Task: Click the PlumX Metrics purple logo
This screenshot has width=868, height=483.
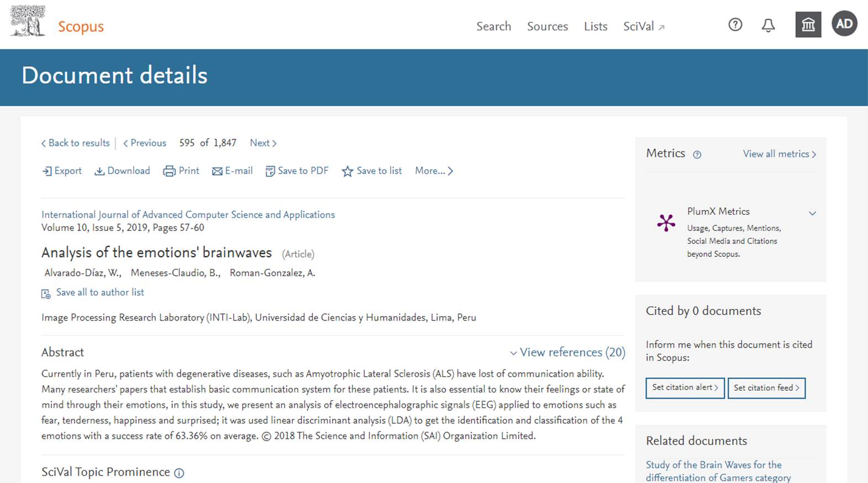Action: coord(666,223)
